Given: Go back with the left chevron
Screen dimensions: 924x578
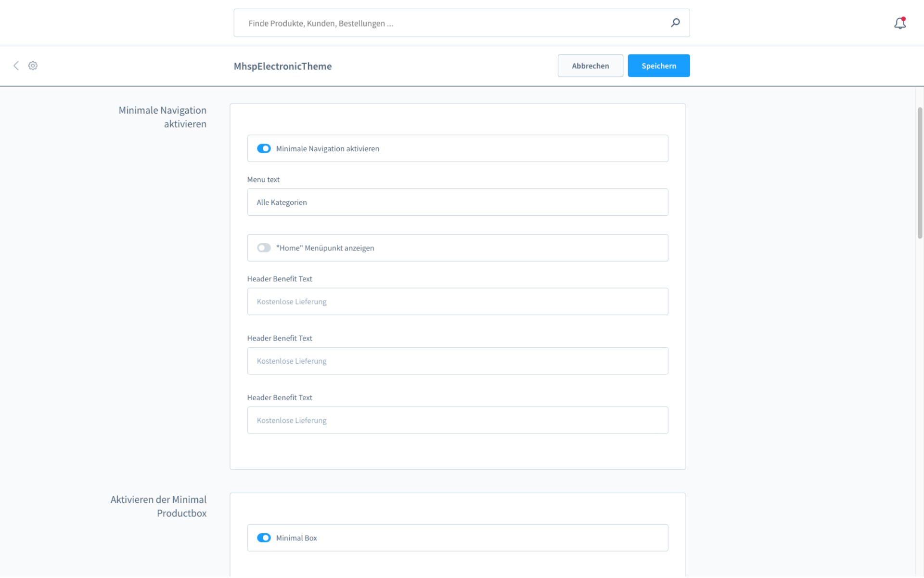Looking at the screenshot, I should point(16,66).
